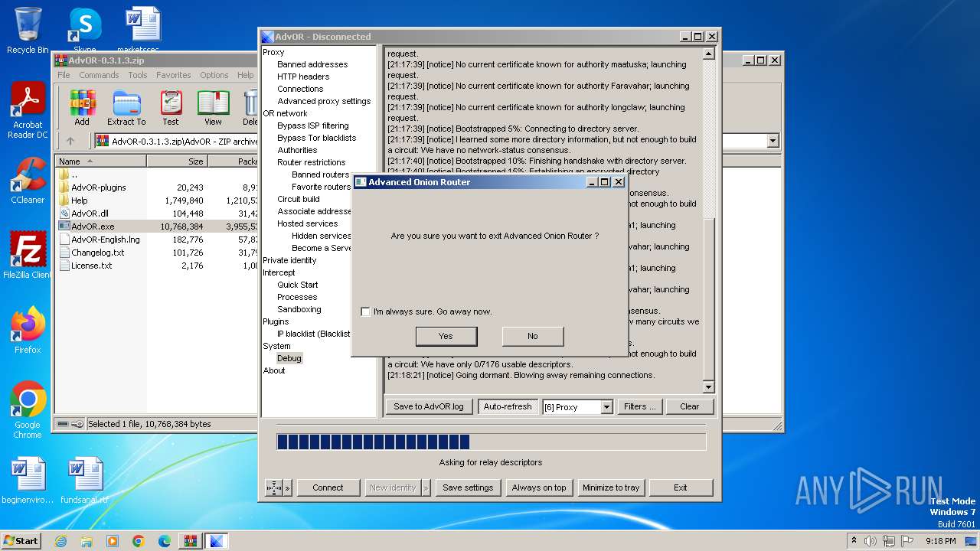980x551 pixels.
Task: Open Acrobat Reader DC desktop icon
Action: coord(28,111)
